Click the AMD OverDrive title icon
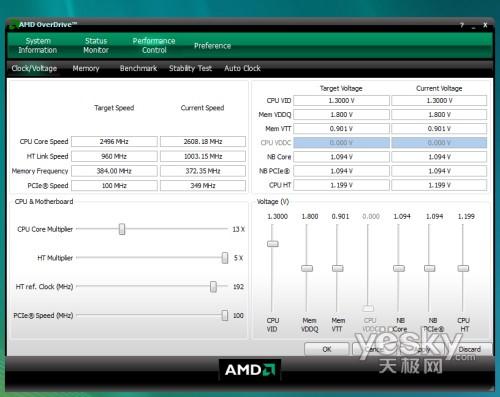Screen dimensions: 500x397 pyautogui.click(x=13, y=25)
